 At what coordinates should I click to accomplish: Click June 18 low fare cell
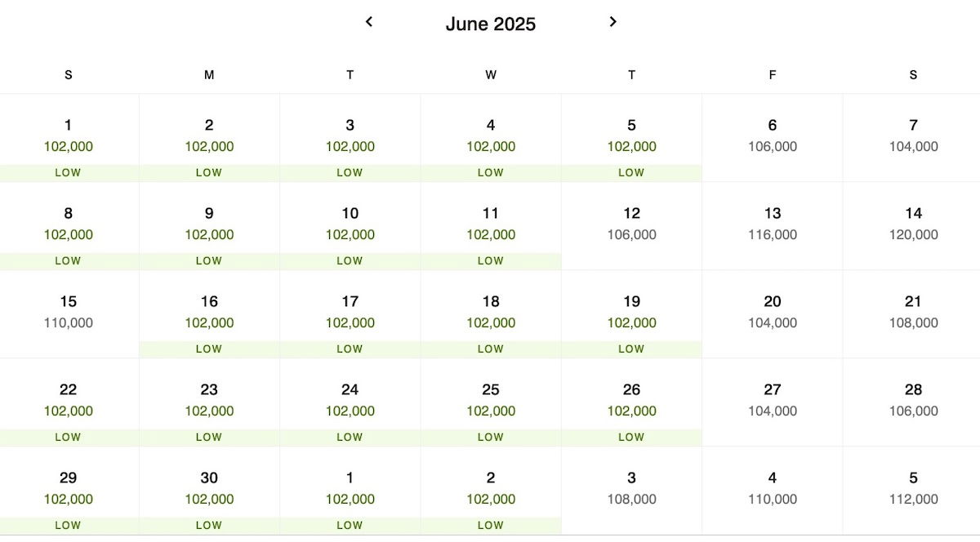pyautogui.click(x=490, y=313)
